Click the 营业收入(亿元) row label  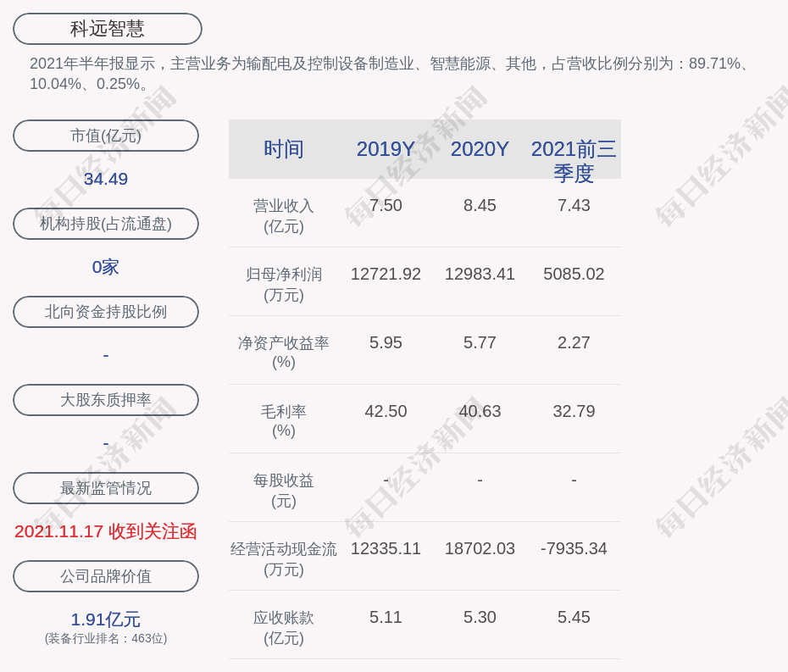pyautogui.click(x=284, y=215)
